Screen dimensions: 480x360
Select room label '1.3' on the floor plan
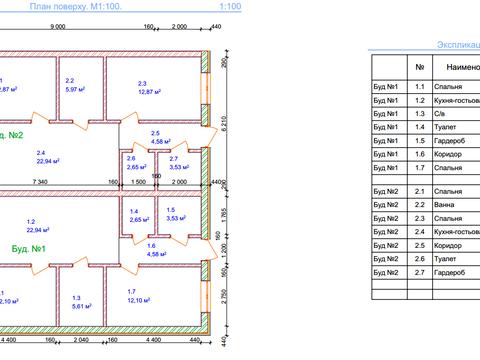[76, 298]
